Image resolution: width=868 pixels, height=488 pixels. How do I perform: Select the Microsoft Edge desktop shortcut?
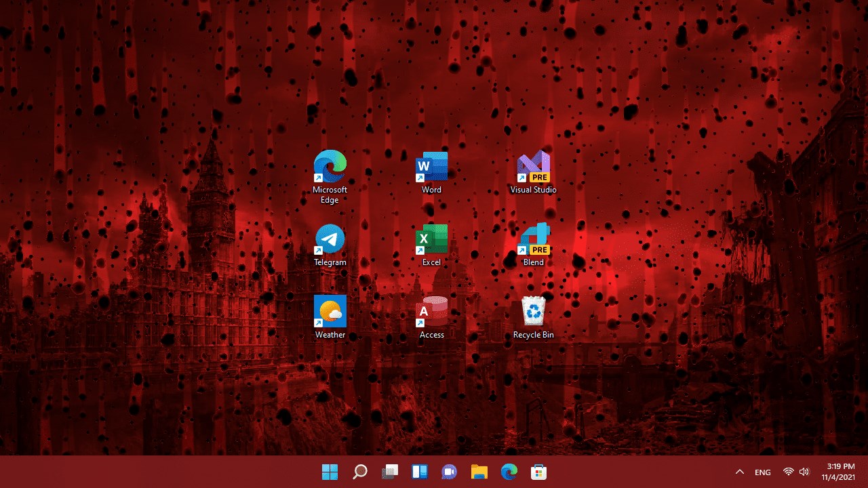pos(330,176)
